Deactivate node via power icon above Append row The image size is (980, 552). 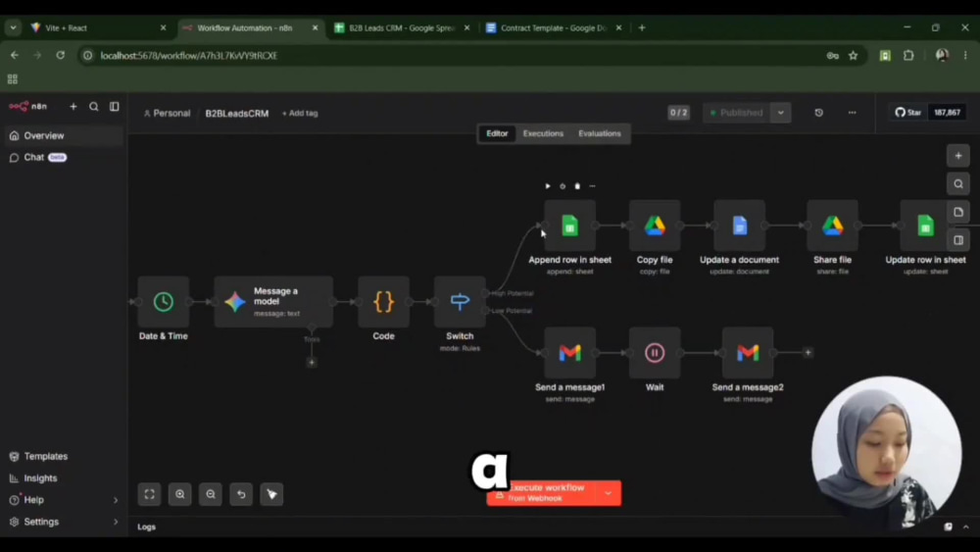(563, 186)
